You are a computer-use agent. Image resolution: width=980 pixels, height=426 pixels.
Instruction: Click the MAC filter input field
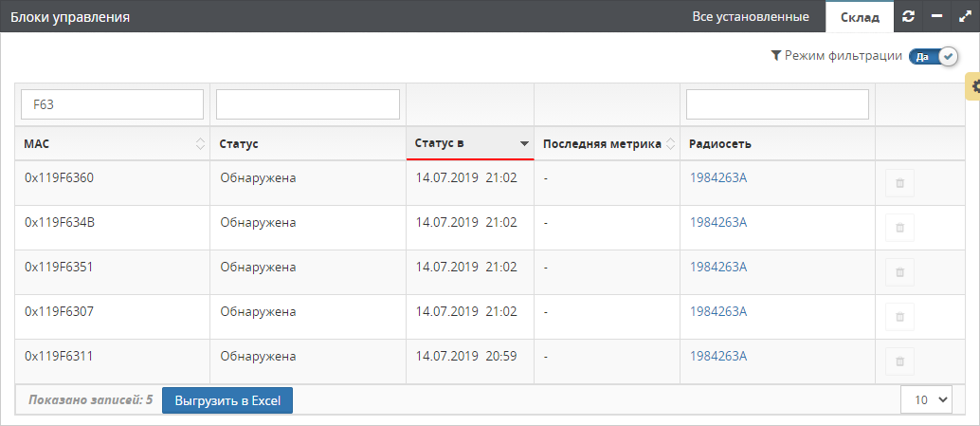coord(113,104)
